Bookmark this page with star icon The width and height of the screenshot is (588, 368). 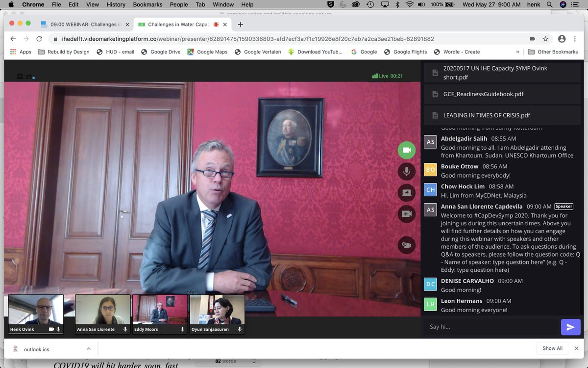tap(545, 39)
